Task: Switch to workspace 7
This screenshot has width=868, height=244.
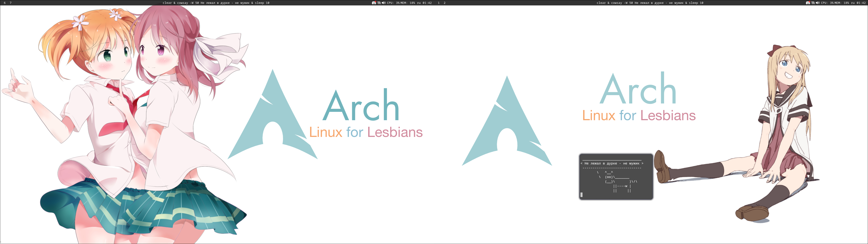Action: 10,3
